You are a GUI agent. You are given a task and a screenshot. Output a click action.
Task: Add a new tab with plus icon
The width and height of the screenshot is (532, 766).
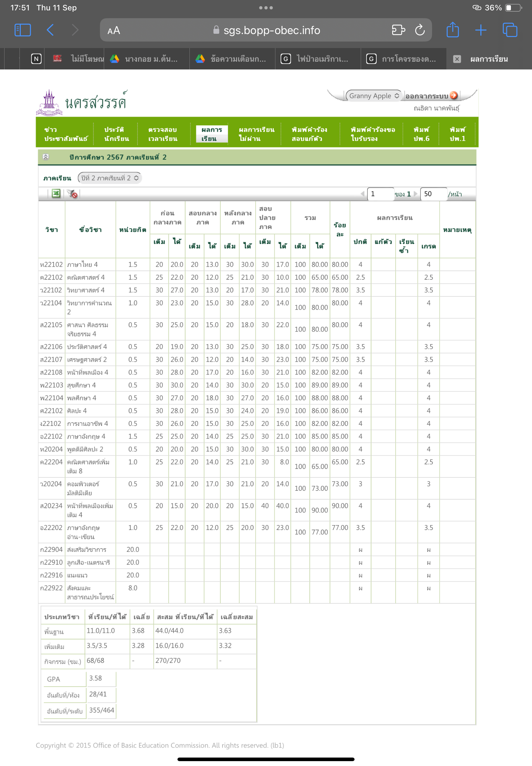pos(481,30)
